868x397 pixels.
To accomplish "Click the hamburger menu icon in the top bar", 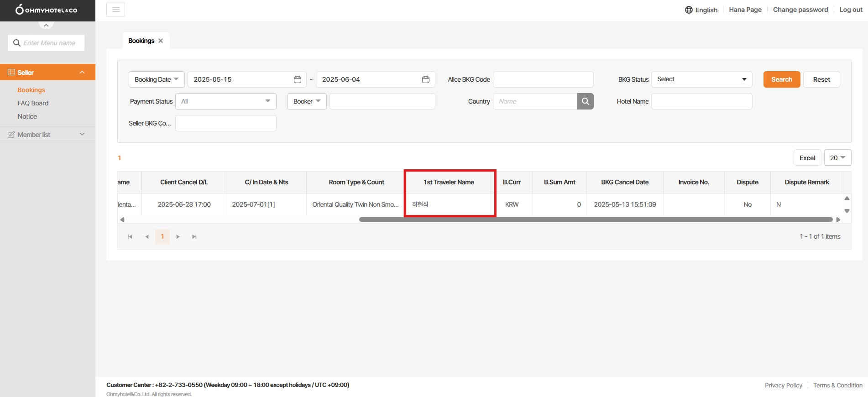I will [115, 10].
